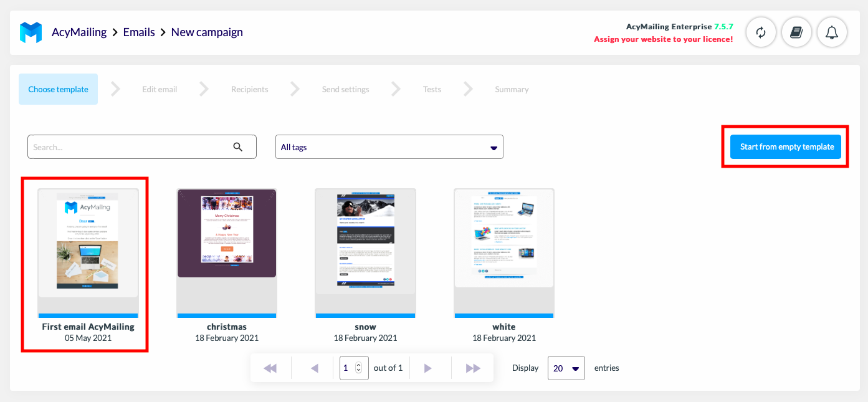Click Assign your website to your licence

(x=663, y=39)
